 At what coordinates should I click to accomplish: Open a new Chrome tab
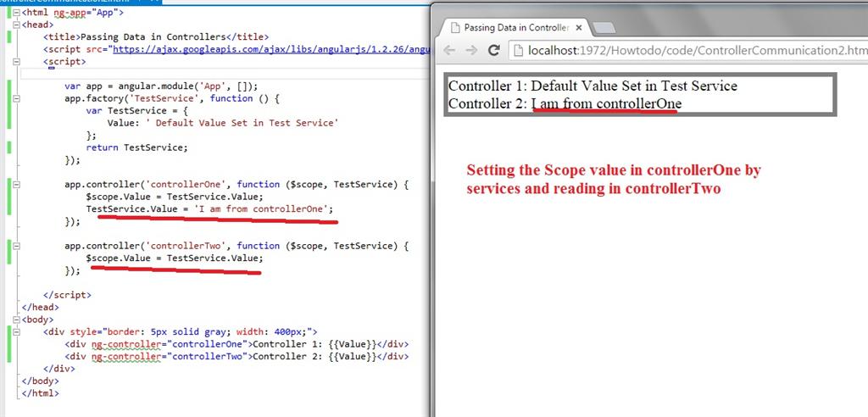tap(604, 27)
